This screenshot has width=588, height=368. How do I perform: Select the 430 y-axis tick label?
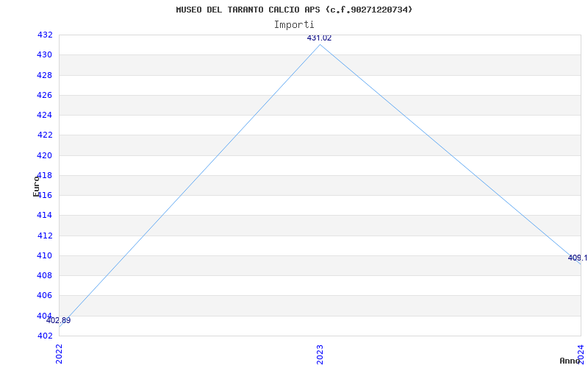(45, 54)
